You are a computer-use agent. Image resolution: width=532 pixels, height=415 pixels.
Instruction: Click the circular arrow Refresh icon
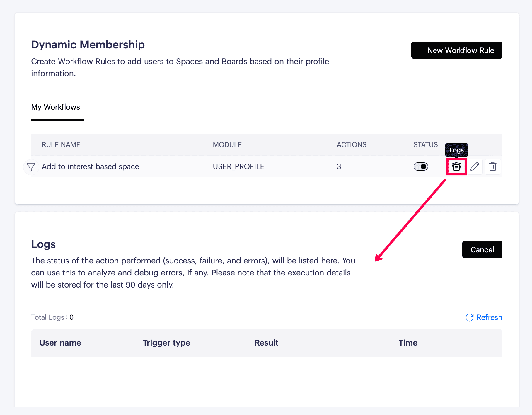pos(470,317)
